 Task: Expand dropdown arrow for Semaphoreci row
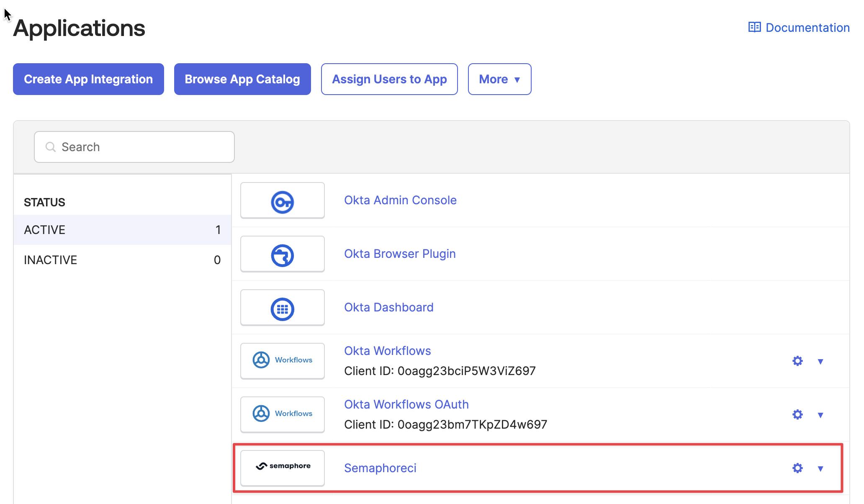click(x=820, y=469)
